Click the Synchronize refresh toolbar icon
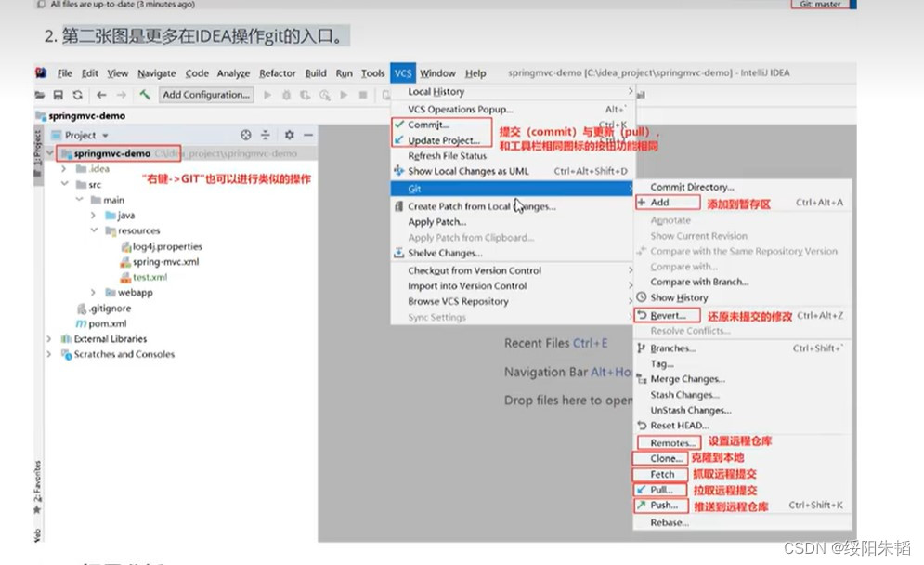924x565 pixels. click(x=78, y=95)
